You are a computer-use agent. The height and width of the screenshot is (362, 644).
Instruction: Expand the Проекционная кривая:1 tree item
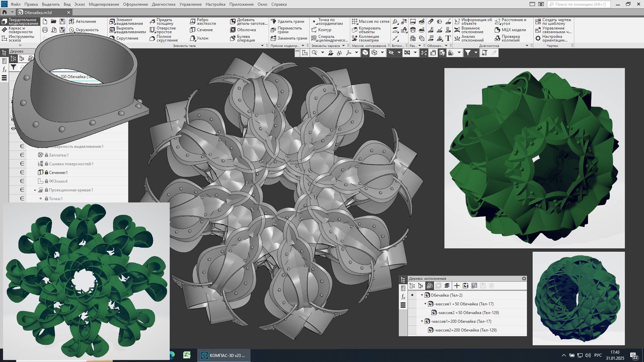click(35, 190)
